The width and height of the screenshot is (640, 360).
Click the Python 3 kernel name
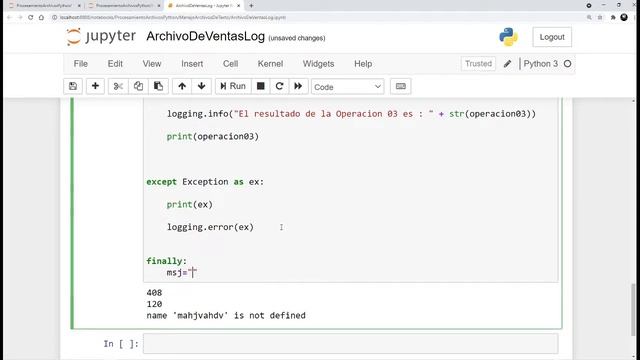coord(540,64)
